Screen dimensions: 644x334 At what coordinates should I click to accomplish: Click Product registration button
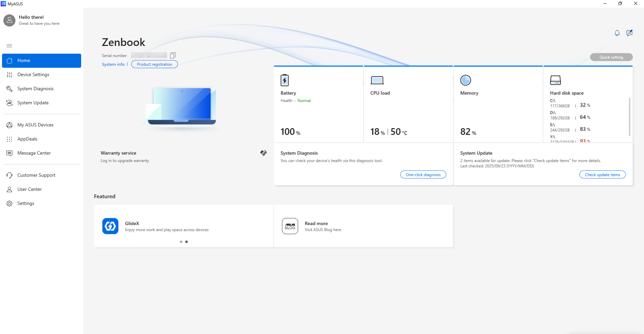[155, 64]
